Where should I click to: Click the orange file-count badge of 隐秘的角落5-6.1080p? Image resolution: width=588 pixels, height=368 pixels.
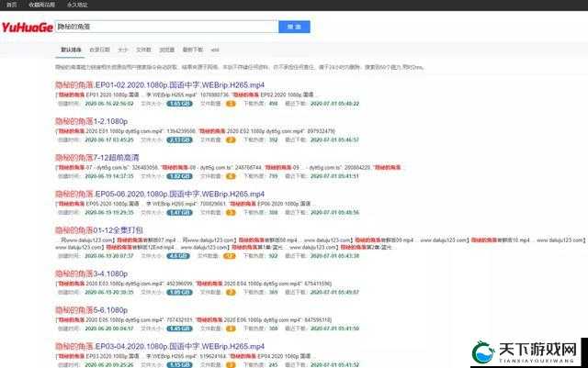point(231,329)
